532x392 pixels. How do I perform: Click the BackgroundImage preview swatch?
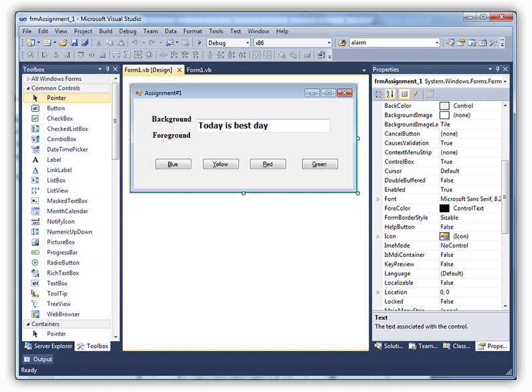444,115
